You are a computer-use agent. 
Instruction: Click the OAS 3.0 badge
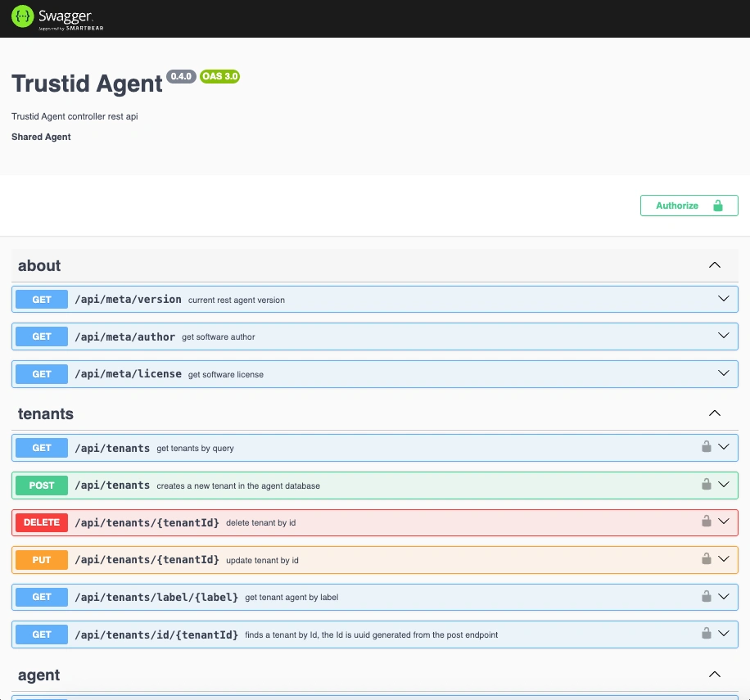coord(219,76)
